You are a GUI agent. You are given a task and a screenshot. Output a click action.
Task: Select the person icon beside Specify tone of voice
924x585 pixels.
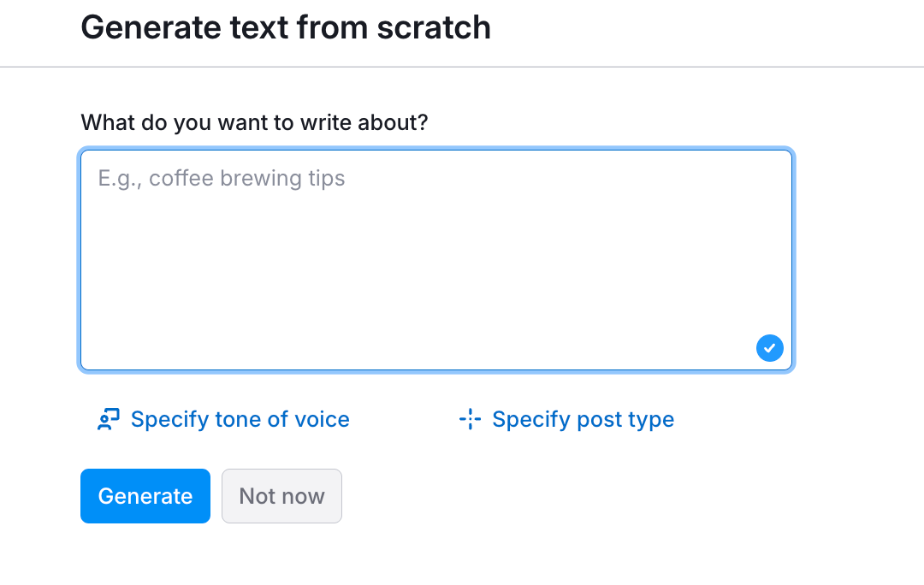click(x=107, y=419)
